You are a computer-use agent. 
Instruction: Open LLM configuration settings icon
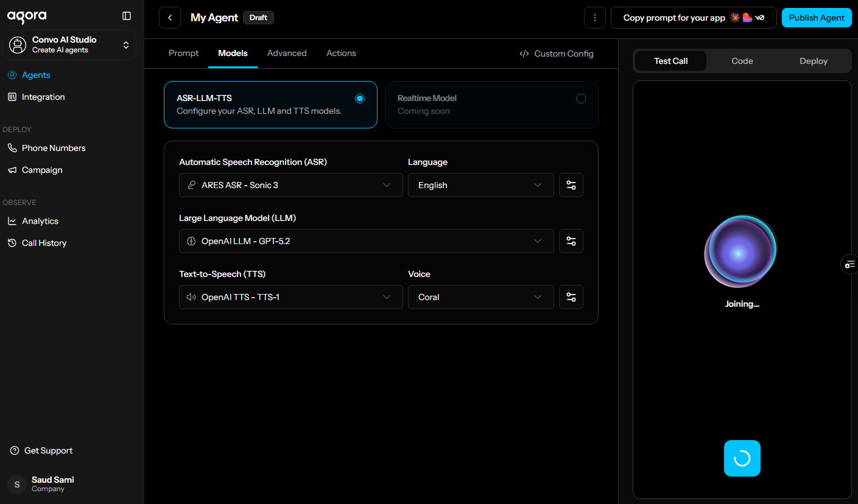571,241
